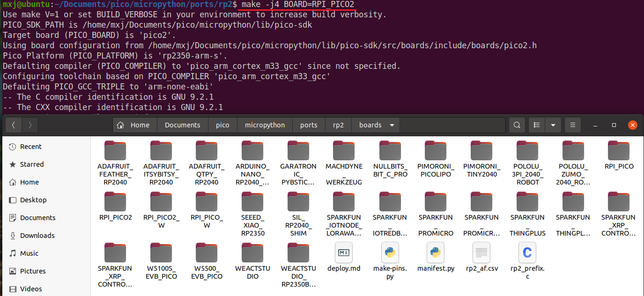644x296 pixels.
Task: Maximize the file manager window
Action: point(614,125)
